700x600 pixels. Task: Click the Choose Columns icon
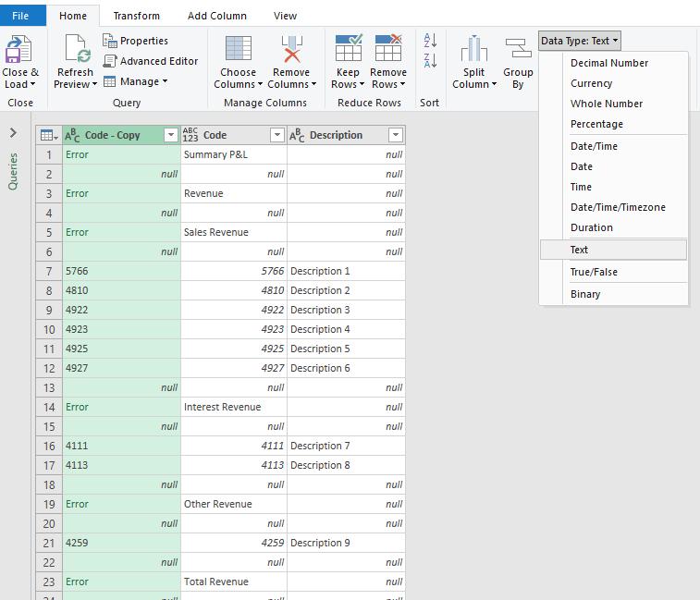tap(238, 48)
